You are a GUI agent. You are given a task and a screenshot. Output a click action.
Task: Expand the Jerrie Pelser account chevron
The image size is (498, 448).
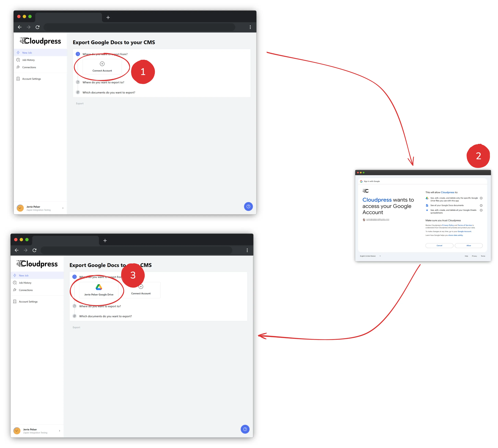(x=63, y=208)
